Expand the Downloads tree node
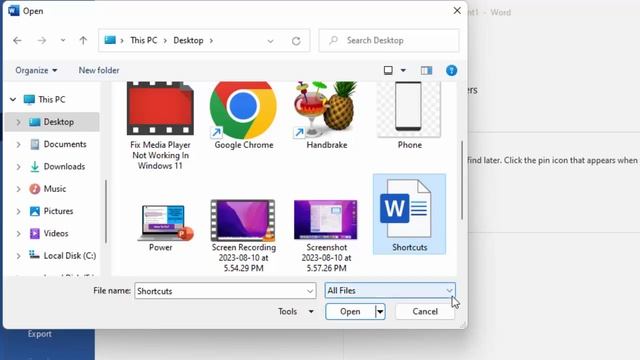Viewport: 640px width, 360px height. click(18, 167)
